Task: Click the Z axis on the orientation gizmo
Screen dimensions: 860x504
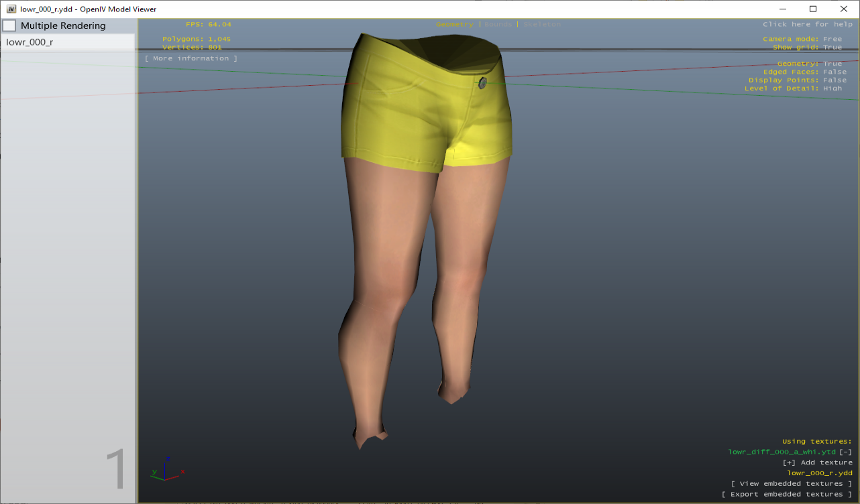Action: (169, 458)
